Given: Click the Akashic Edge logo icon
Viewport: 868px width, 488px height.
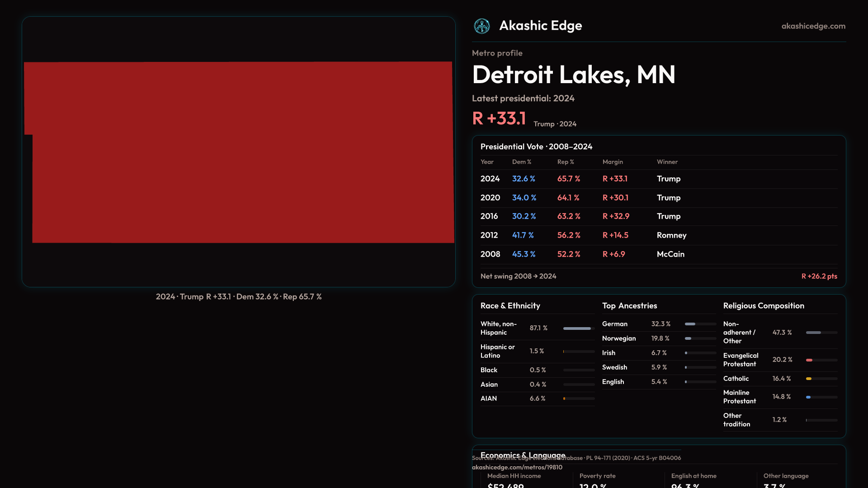Looking at the screenshot, I should (481, 26).
